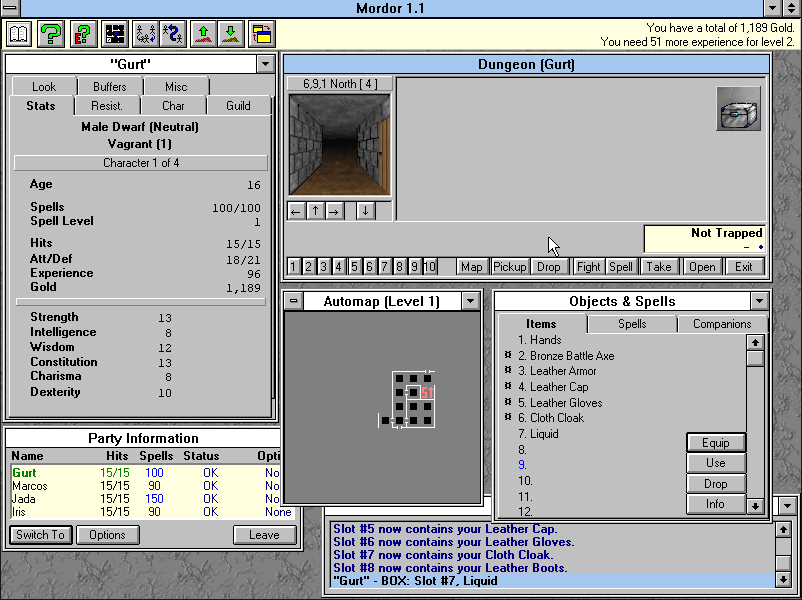Screen dimensions: 802x600
Task: Switch to the Spells tab
Action: pyautogui.click(x=631, y=323)
